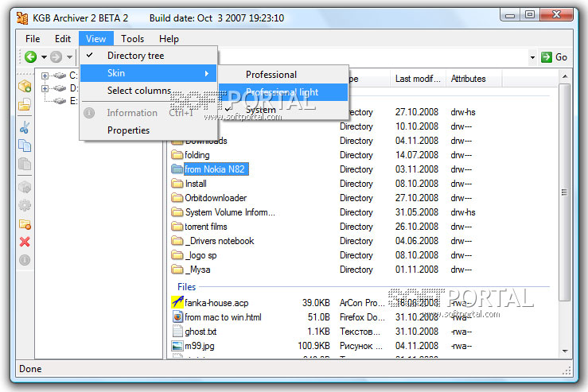Click the greyed extract archive icon
Viewport: 588px width, 392px height.
25,187
